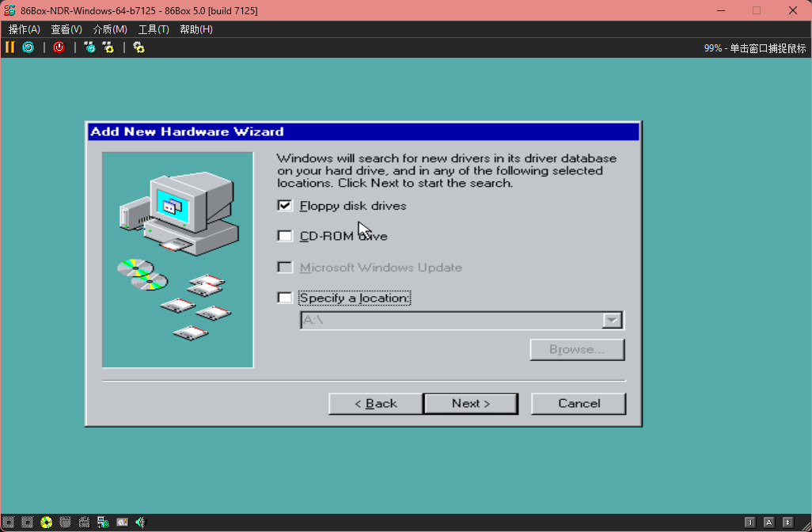Click the Browse... button
The height and width of the screenshot is (532, 812).
point(577,350)
